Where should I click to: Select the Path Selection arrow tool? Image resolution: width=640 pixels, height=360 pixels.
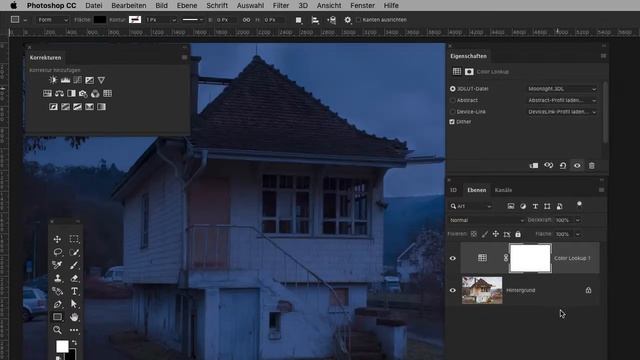(74, 304)
